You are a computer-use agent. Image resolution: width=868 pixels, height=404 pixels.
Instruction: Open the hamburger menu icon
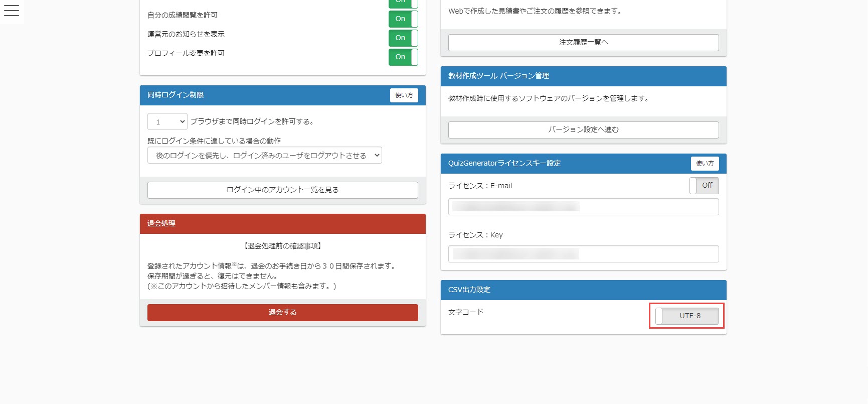[x=11, y=11]
